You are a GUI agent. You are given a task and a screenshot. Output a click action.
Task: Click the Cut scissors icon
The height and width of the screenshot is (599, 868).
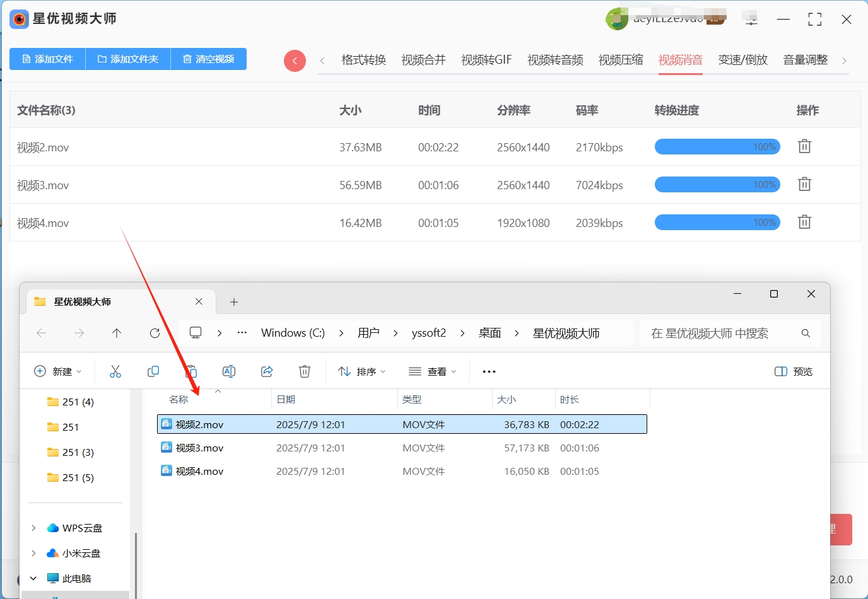click(115, 371)
